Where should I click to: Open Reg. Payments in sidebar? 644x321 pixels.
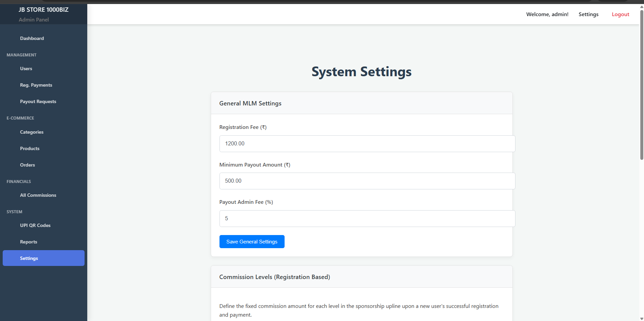(x=36, y=85)
